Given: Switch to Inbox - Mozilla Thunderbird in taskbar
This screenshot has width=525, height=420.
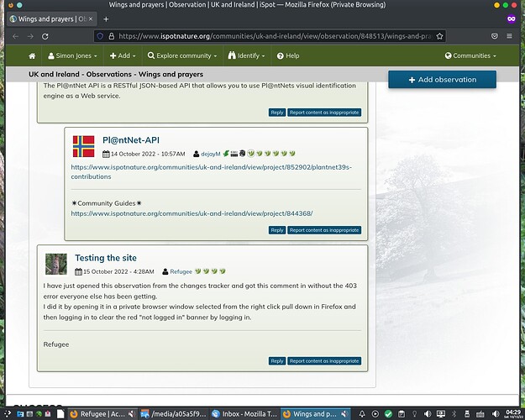Looking at the screenshot, I should [x=244, y=414].
